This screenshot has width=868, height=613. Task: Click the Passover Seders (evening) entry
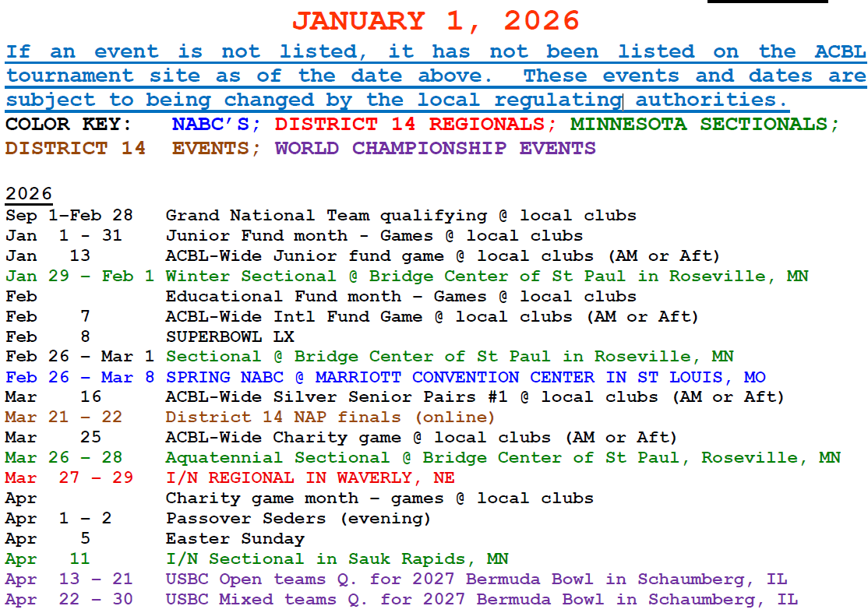(298, 519)
